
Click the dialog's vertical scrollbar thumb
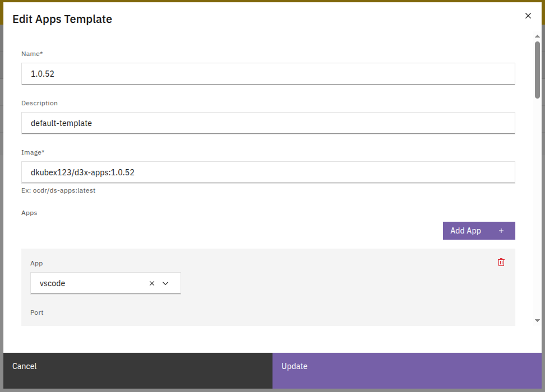(x=537, y=69)
